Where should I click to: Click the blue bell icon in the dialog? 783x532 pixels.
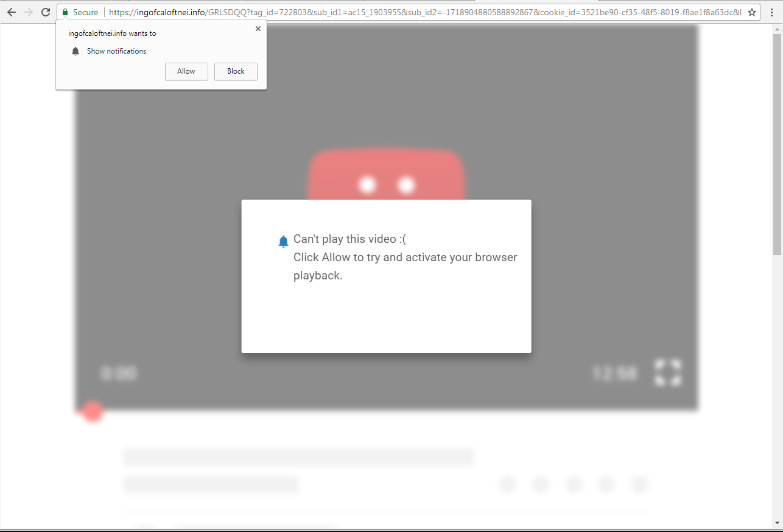(x=283, y=242)
